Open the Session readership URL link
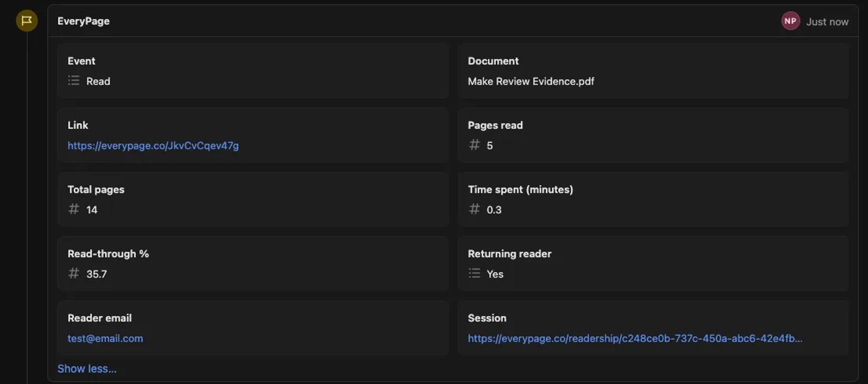Screen dimensions: 868x384 tap(635, 338)
